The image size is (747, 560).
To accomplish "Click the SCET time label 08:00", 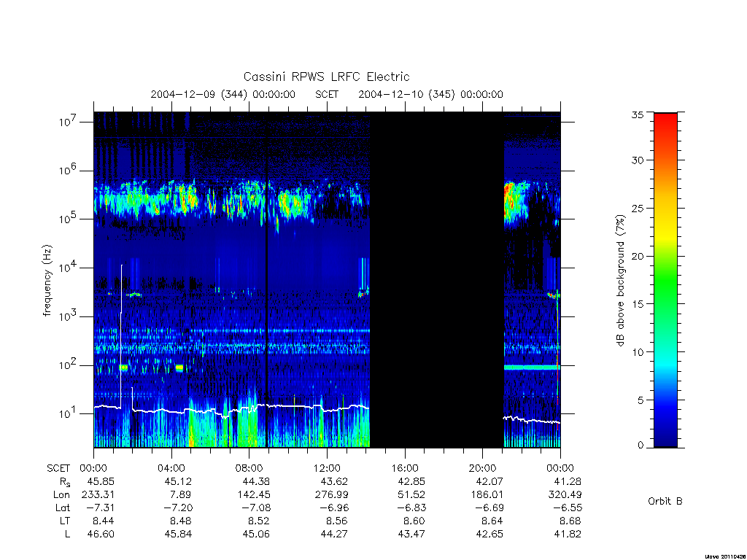I will [x=249, y=468].
